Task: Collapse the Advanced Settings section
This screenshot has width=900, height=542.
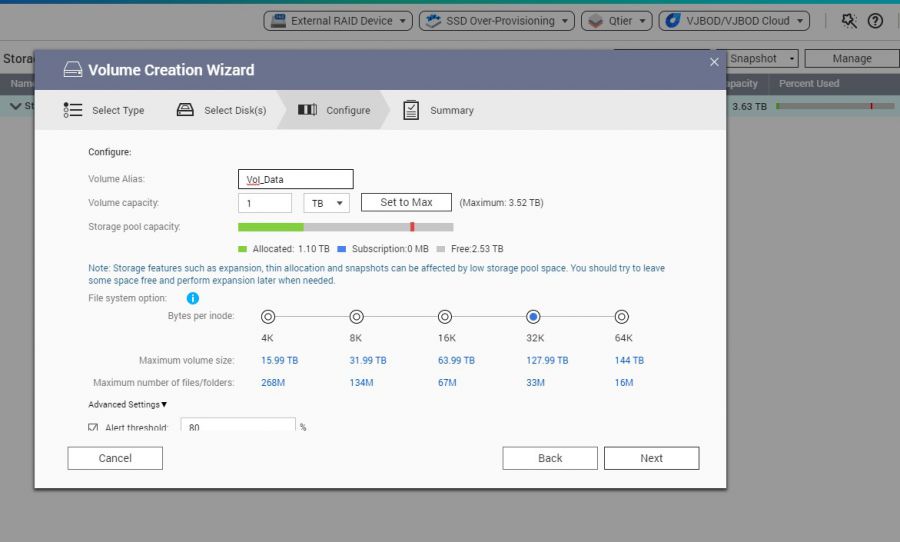Action: [x=128, y=405]
